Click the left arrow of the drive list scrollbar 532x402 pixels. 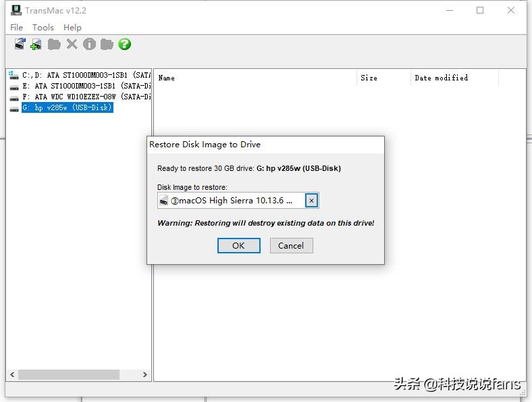coord(12,374)
